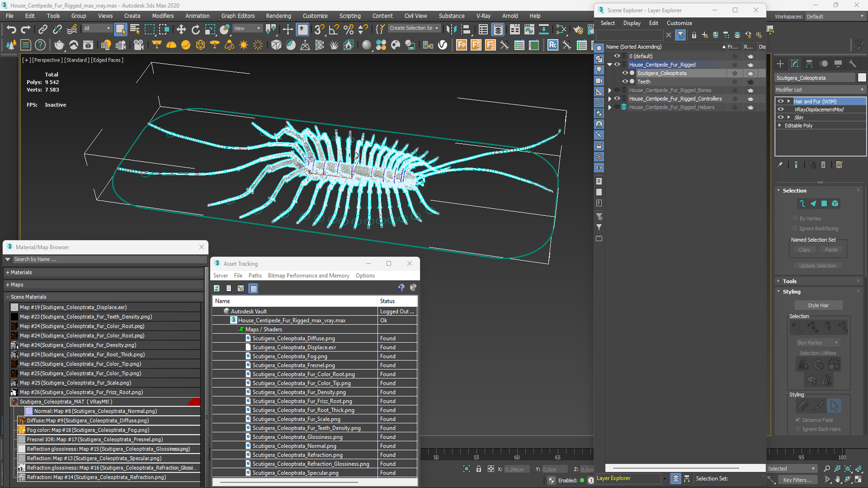
Task: Open the Workspaces Default dropdown
Action: pyautogui.click(x=835, y=17)
